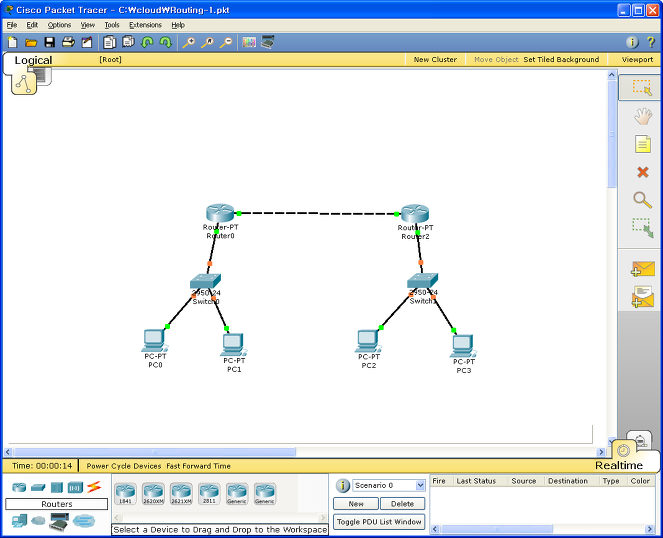Choose the Add Simple PDU envelope tool
The height and width of the screenshot is (538, 663).
click(x=643, y=269)
